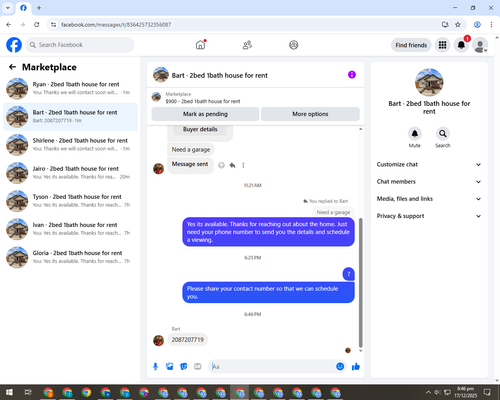Attach a photo using the image icon

coord(170,367)
